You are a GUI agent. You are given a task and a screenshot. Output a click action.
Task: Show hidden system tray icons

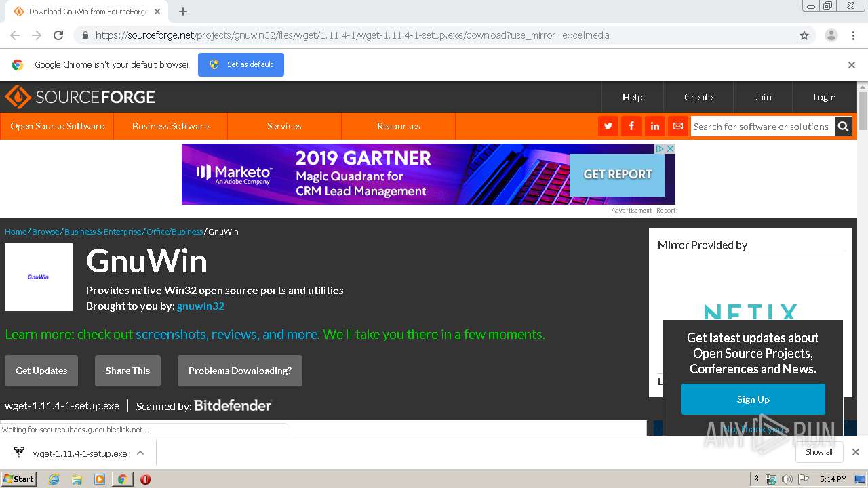pyautogui.click(x=756, y=479)
